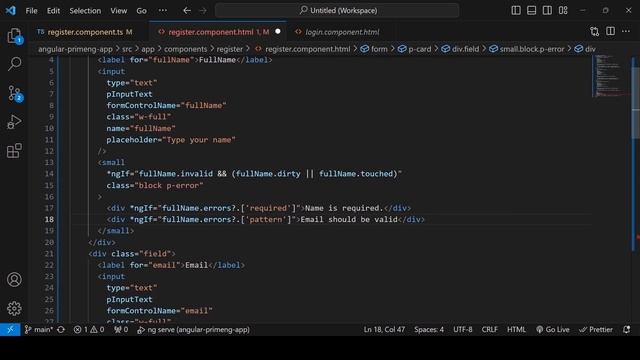
Task: Select angular-primeng-app breadcrumb
Action: [x=75, y=49]
